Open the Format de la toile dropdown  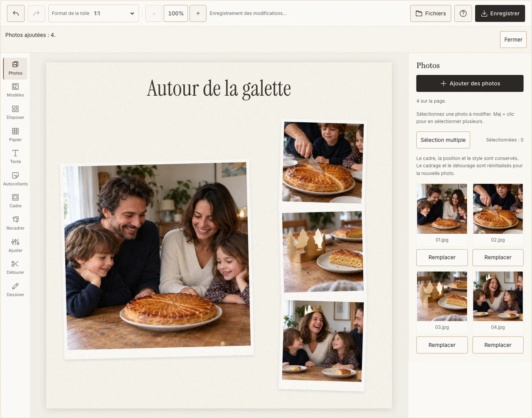point(94,13)
